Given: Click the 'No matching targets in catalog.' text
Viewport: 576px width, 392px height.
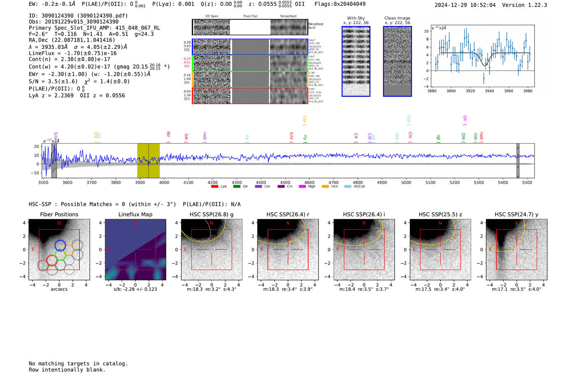Looking at the screenshot, I should click(x=78, y=364).
